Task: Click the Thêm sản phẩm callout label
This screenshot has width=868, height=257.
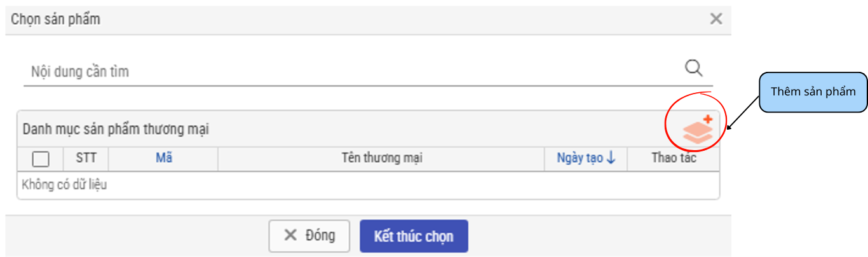Action: click(x=813, y=92)
